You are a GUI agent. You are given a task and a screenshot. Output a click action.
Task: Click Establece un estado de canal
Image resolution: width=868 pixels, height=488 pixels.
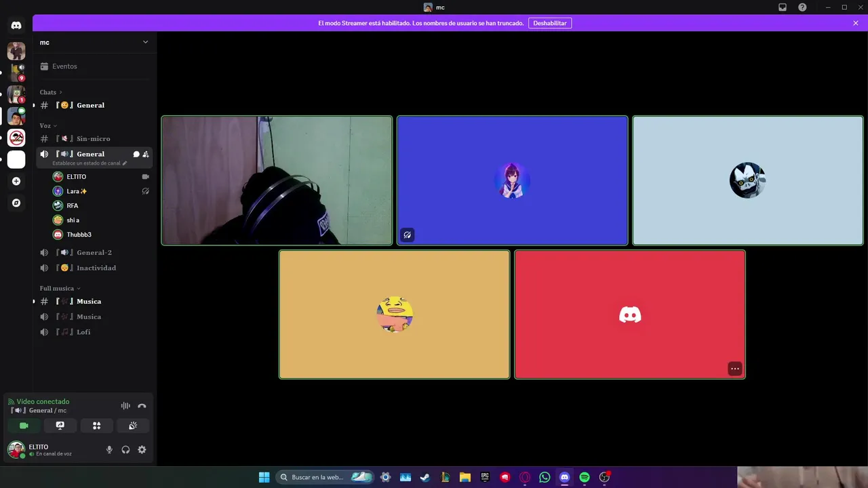click(90, 163)
